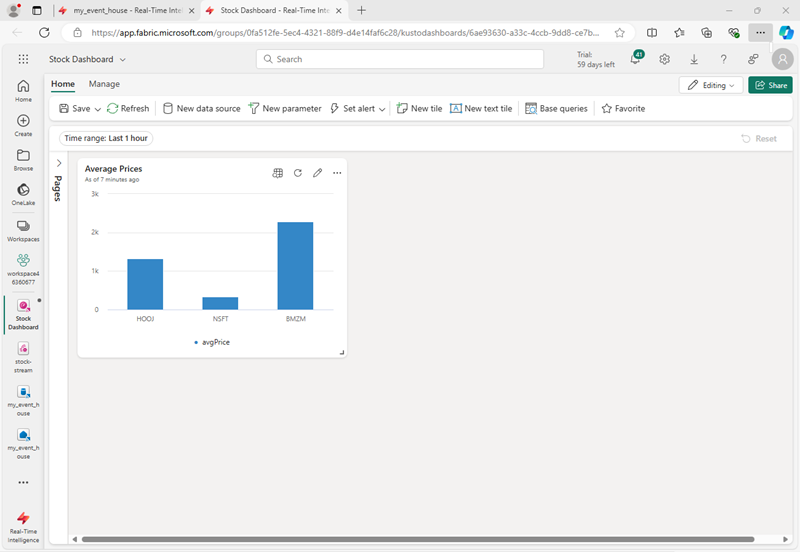Open the app launcher waffle icon

point(23,59)
